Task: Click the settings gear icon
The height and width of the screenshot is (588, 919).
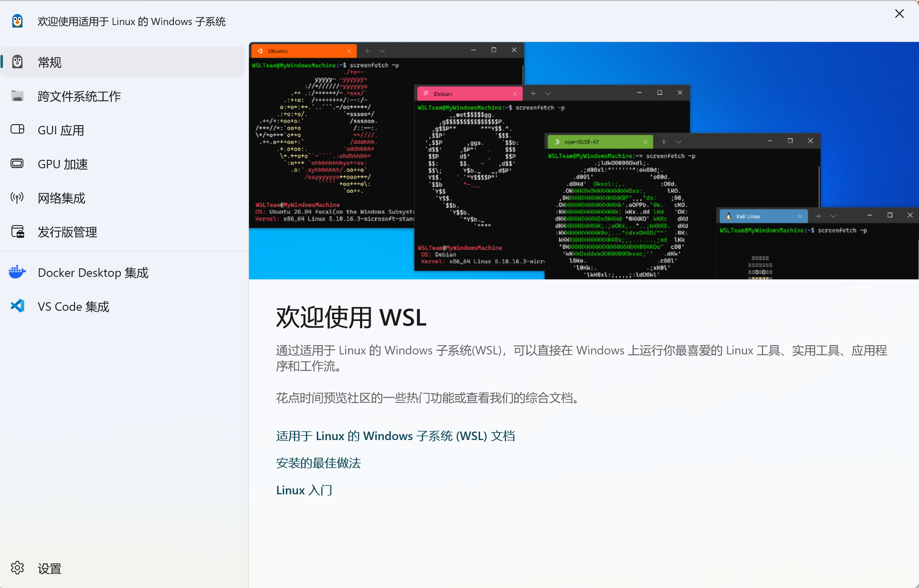Action: click(x=17, y=568)
